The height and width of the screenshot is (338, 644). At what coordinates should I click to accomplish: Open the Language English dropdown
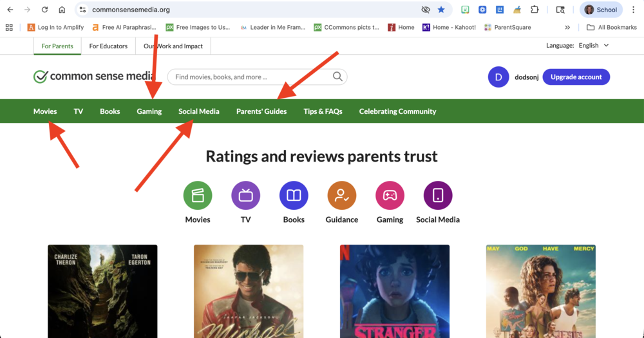(594, 46)
